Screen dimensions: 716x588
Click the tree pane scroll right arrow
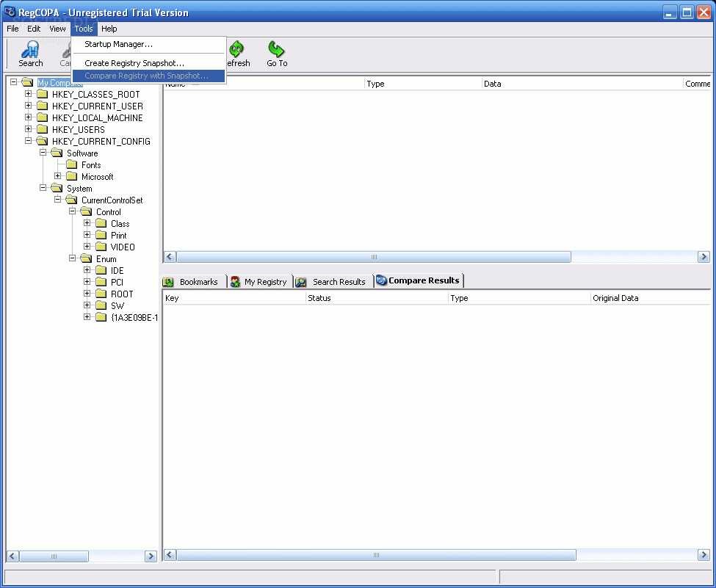point(151,556)
